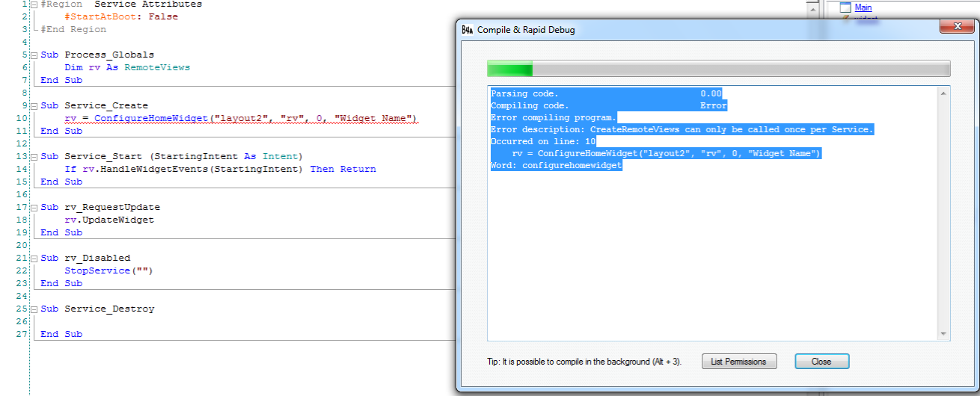
Task: Click 'rv.UpdateWidget' code line
Action: tap(109, 220)
